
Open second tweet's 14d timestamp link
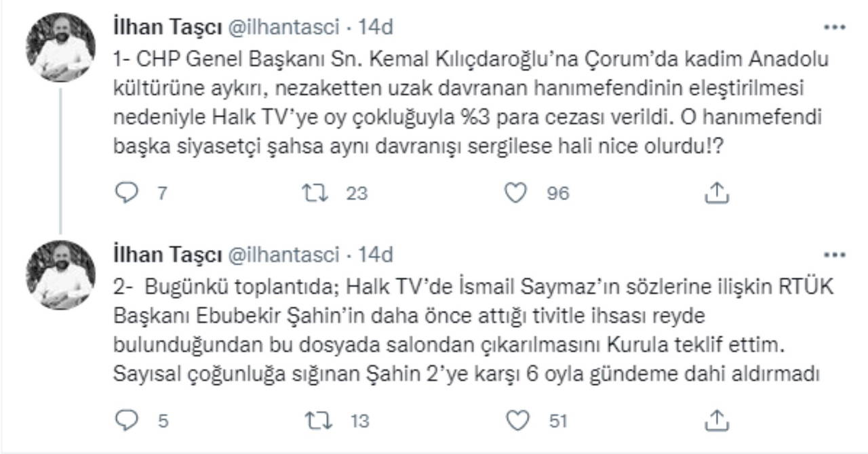376,255
